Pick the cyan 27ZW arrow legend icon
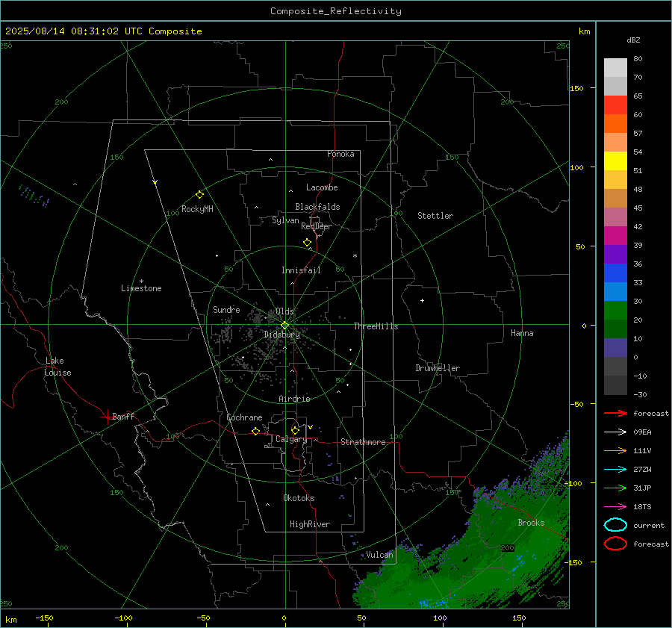The width and height of the screenshot is (672, 628). point(615,470)
